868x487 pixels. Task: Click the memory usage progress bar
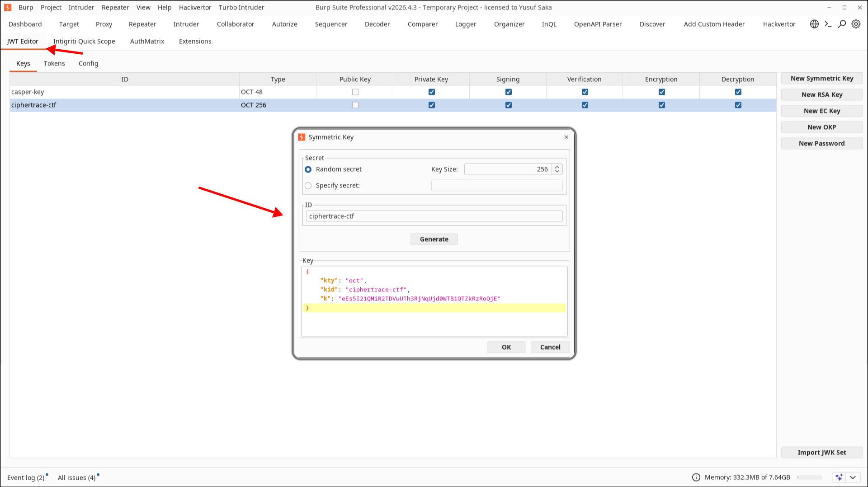(x=810, y=477)
